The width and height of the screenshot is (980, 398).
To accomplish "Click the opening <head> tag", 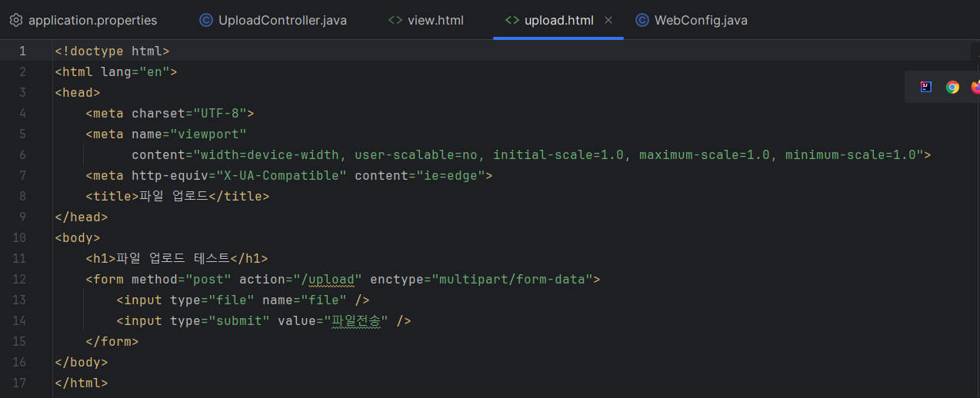I will pos(78,92).
